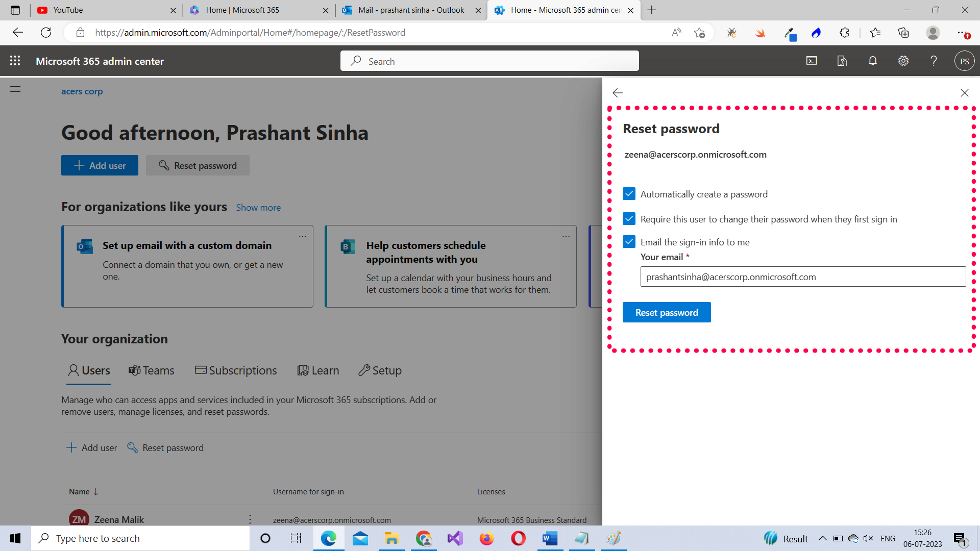
Task: Click the help question mark icon
Action: coord(934,61)
